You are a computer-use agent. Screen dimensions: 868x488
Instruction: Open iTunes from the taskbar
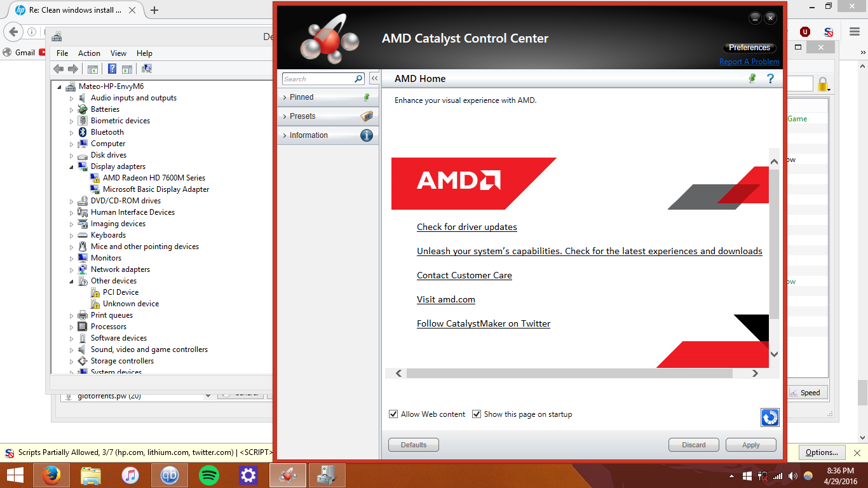[x=130, y=475]
